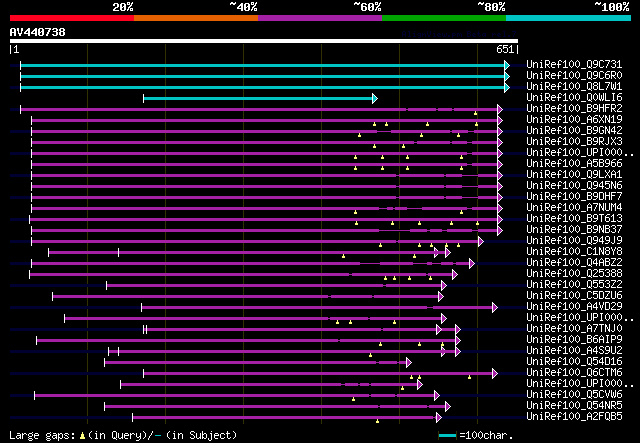Select the UniRef100_A7TNJ0 label

pos(574,329)
